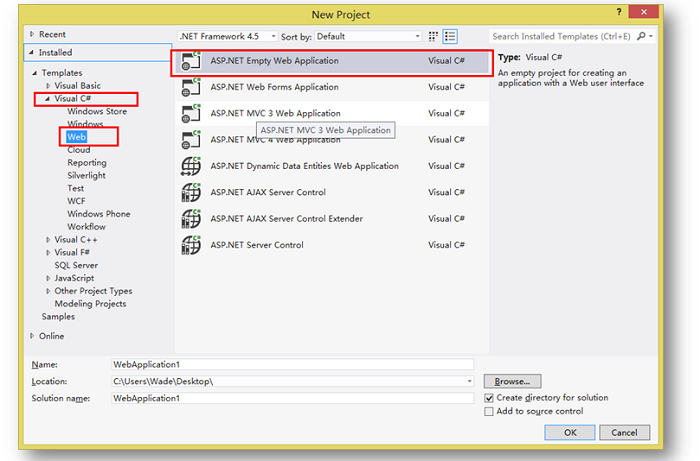Open the Sort by Default dropdown

[x=368, y=37]
